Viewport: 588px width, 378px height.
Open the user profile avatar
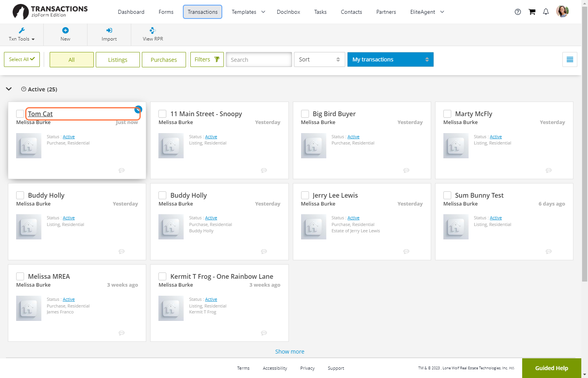pos(562,11)
